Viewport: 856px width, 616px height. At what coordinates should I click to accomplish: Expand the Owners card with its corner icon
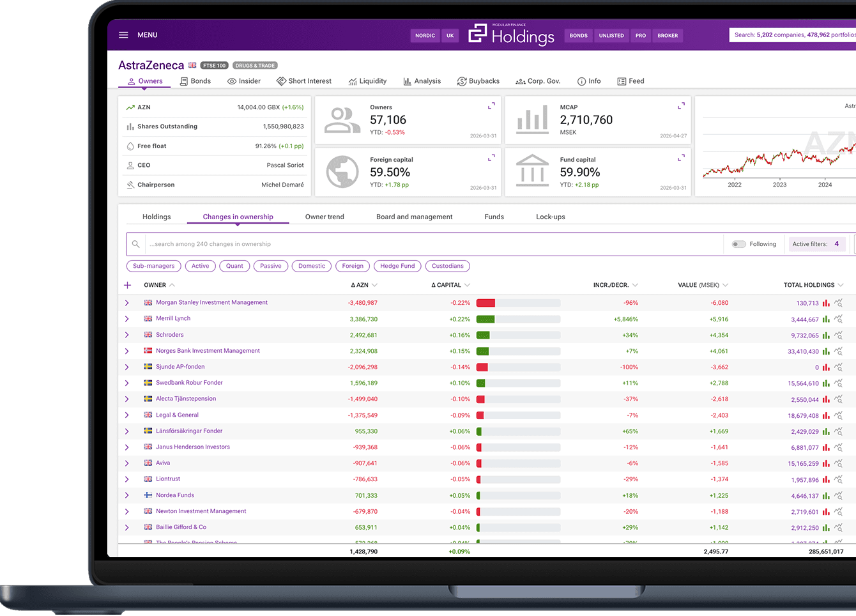tap(491, 105)
